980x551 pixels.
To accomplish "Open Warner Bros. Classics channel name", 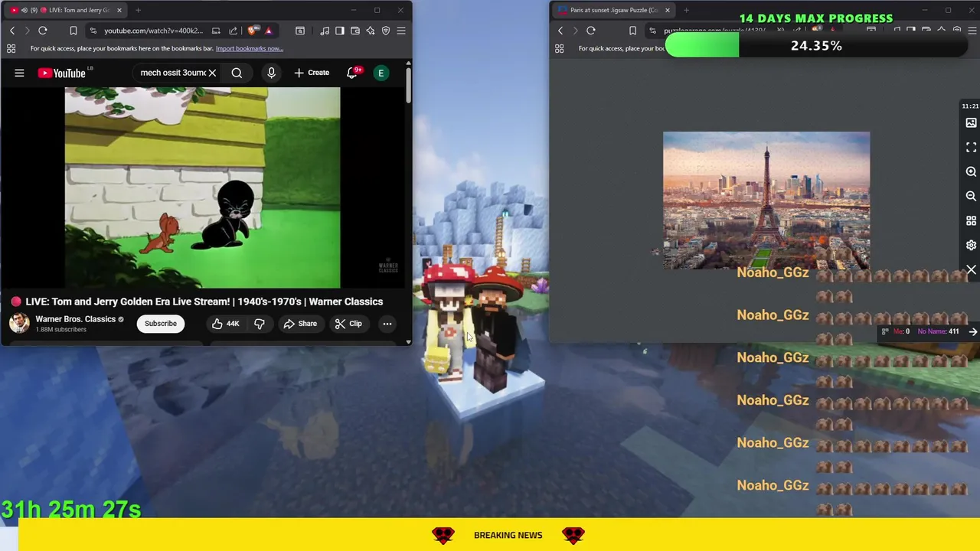I will (x=75, y=319).
